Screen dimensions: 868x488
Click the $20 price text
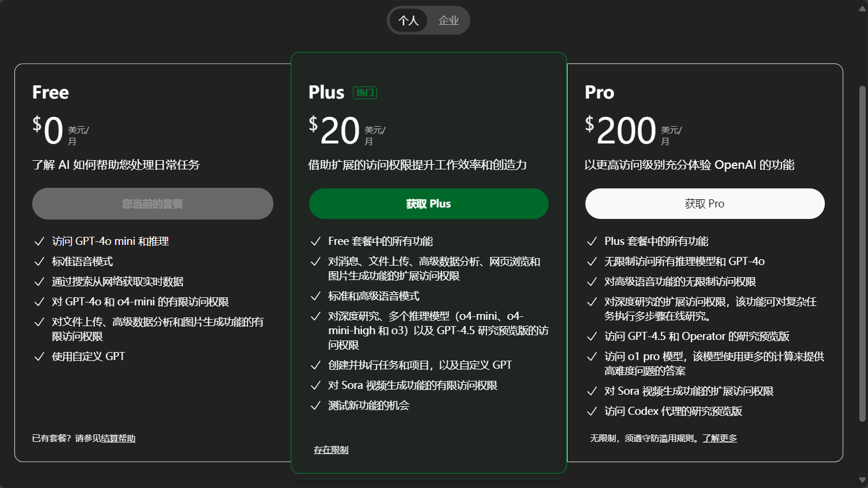pyautogui.click(x=334, y=130)
